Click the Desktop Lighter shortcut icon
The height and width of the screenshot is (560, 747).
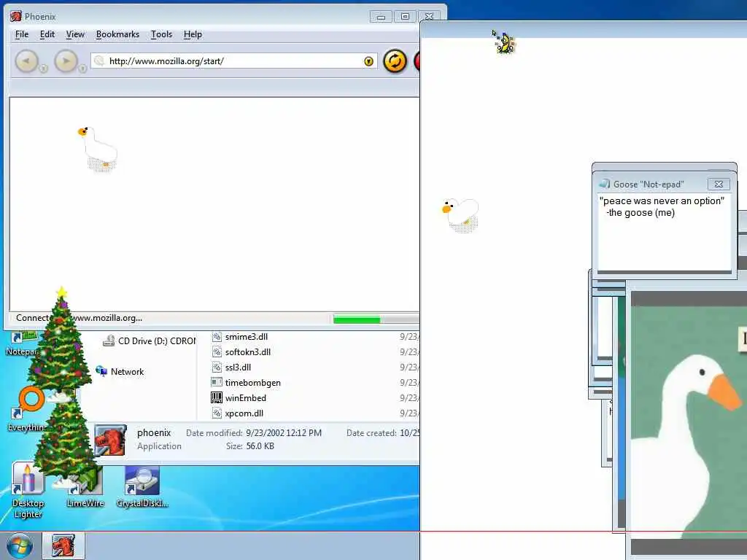tap(28, 478)
